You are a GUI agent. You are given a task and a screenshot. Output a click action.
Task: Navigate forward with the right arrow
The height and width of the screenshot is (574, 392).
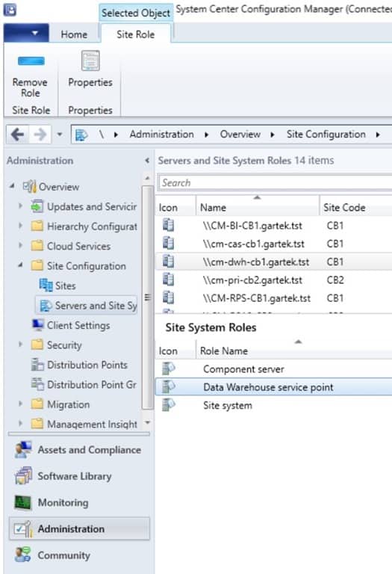pyautogui.click(x=40, y=135)
